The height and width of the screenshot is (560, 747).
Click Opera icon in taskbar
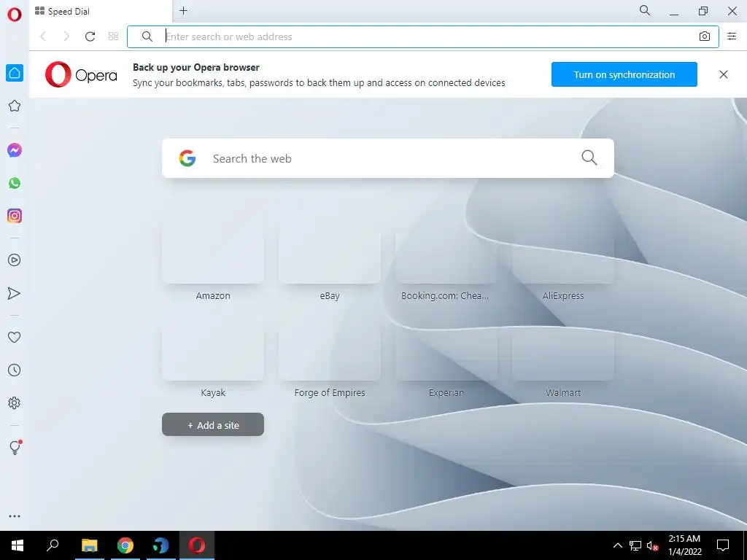(x=196, y=545)
